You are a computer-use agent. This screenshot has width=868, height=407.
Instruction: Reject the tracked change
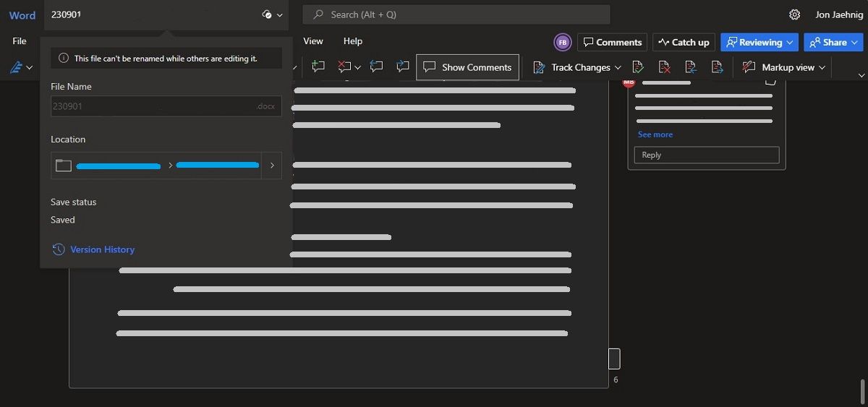664,67
